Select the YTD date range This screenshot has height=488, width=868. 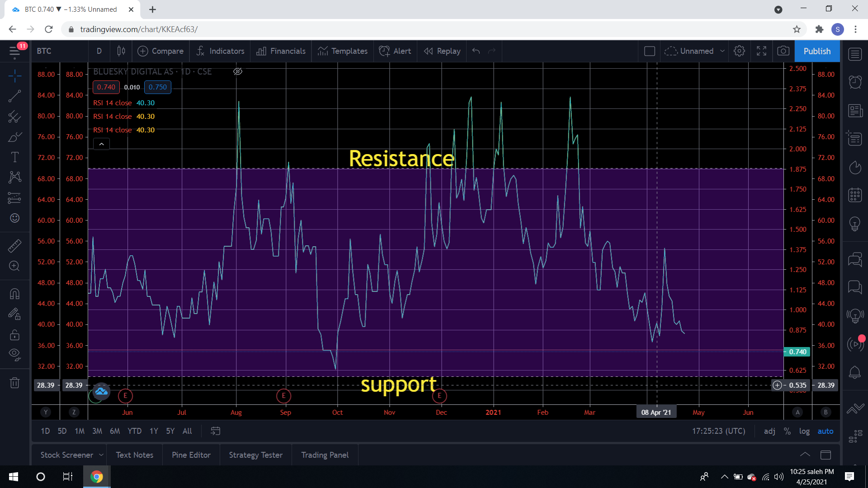pyautogui.click(x=134, y=431)
